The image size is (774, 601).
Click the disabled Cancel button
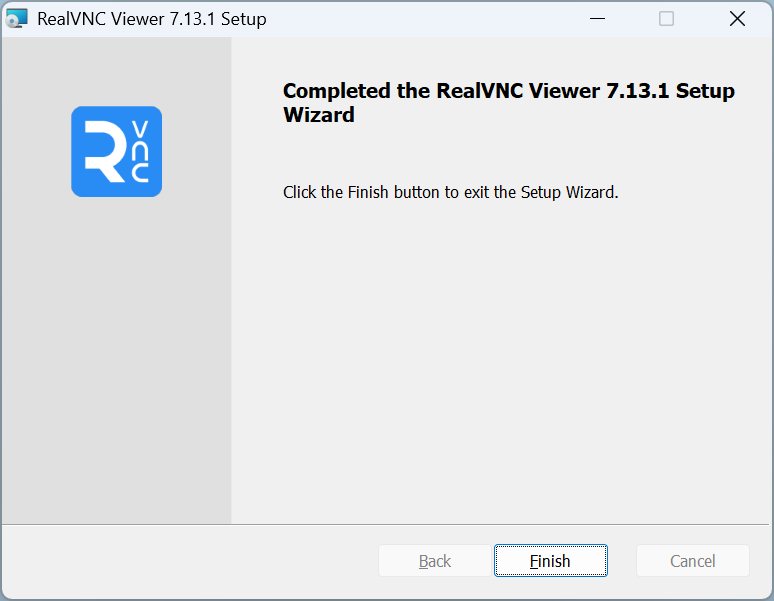coord(692,561)
